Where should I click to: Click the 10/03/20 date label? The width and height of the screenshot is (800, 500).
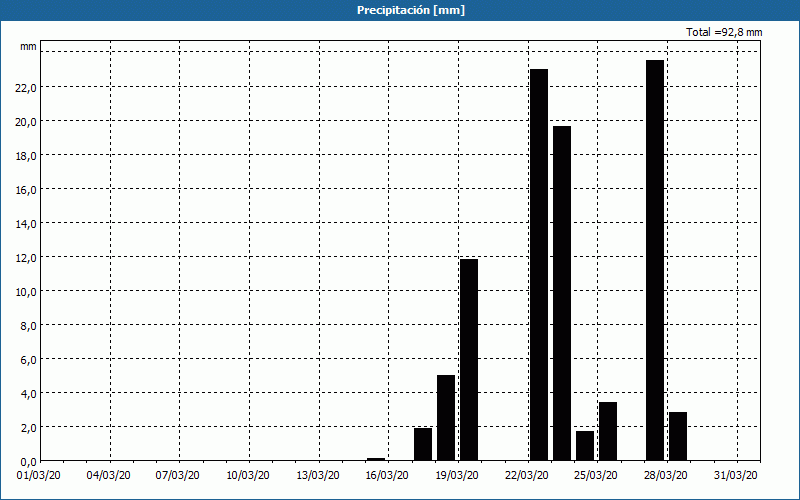248,476
